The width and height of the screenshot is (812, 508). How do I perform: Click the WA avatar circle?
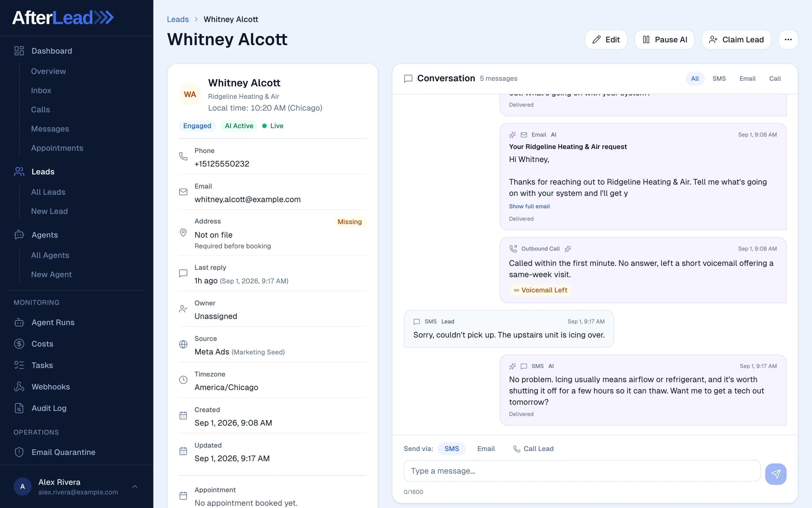click(190, 95)
